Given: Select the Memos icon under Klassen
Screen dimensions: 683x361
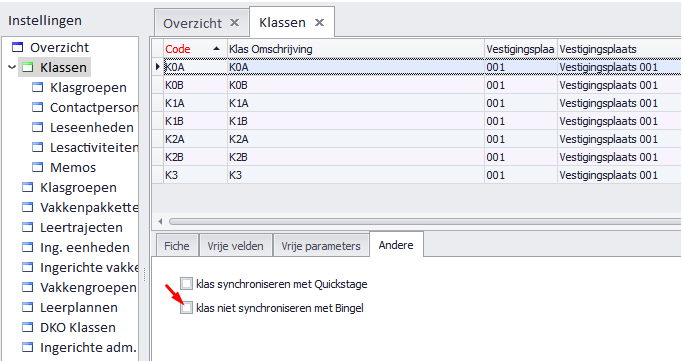Looking at the screenshot, I should coord(38,167).
